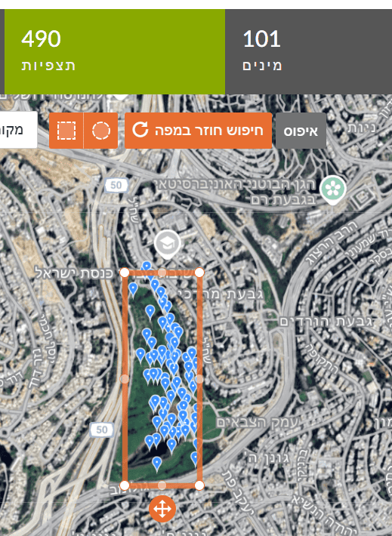Click the observation pin above the rectangle
Viewport: 392px width, 536px height.
(x=147, y=266)
